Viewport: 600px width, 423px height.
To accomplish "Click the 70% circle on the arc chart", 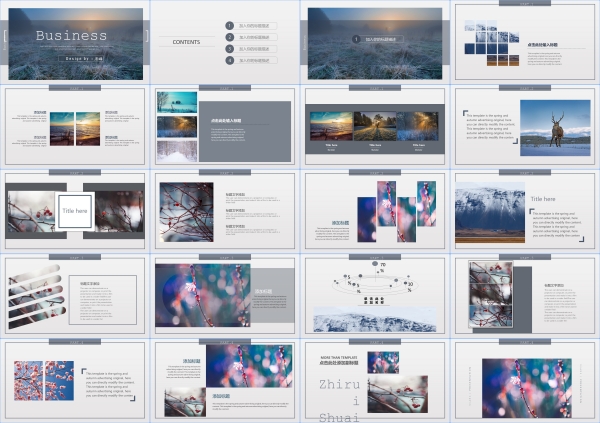I will [375, 264].
